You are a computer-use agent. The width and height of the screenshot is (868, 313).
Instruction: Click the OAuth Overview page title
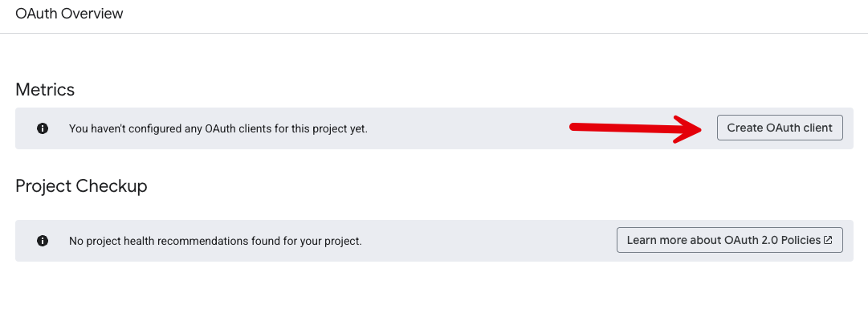[69, 14]
